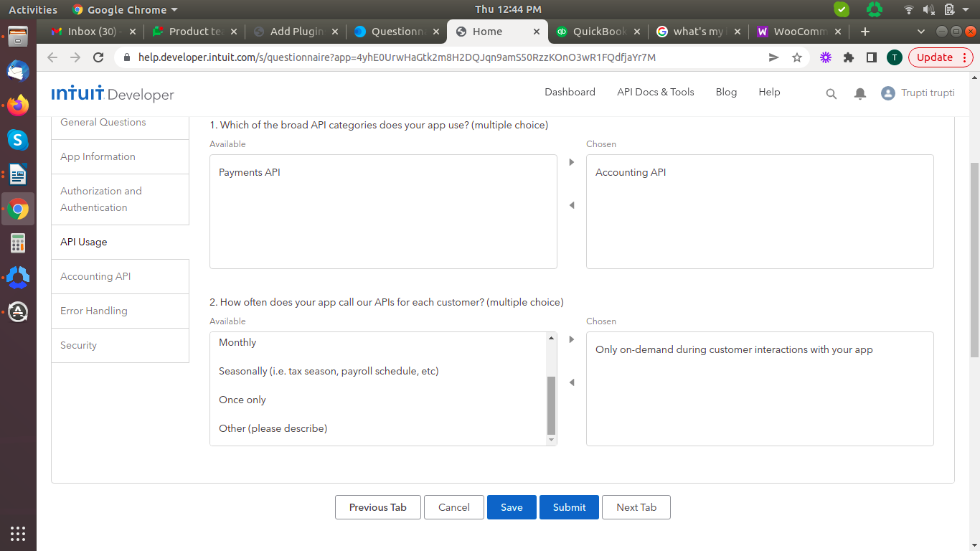Click the Submit button

point(569,507)
